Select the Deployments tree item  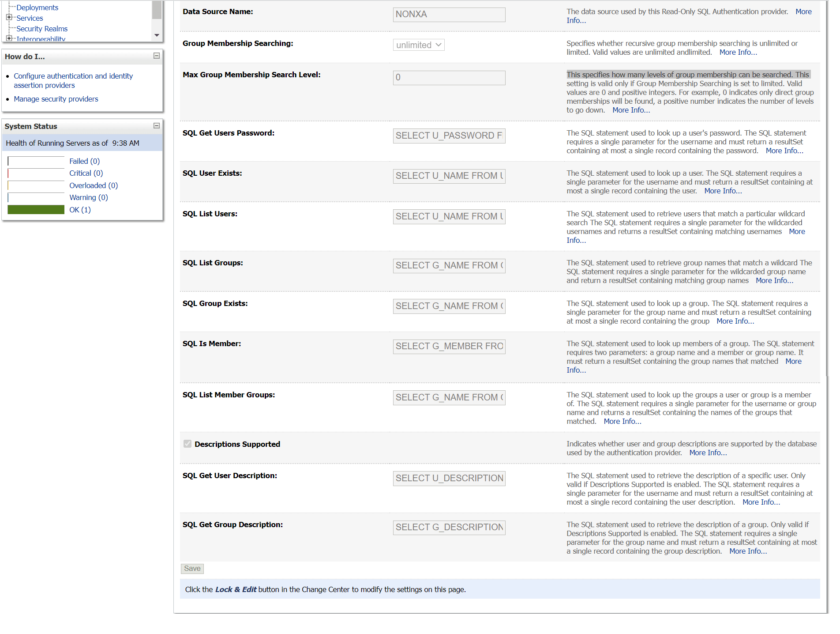(x=37, y=7)
